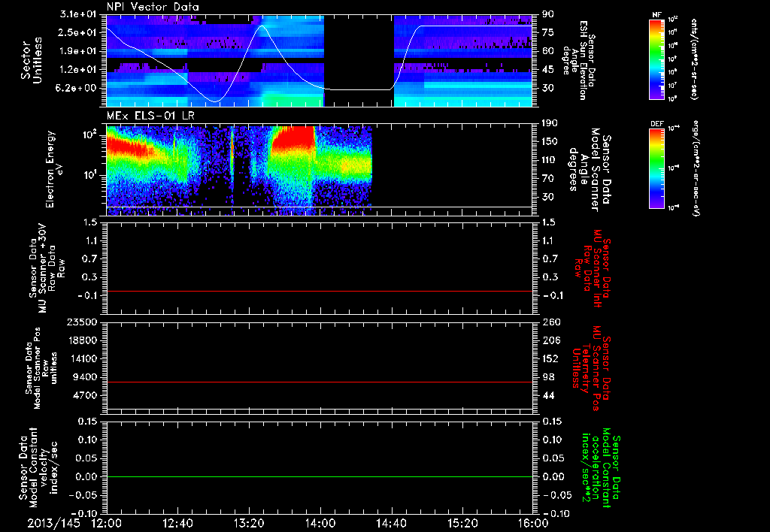Click the "DEF" color bar title

[x=657, y=124]
